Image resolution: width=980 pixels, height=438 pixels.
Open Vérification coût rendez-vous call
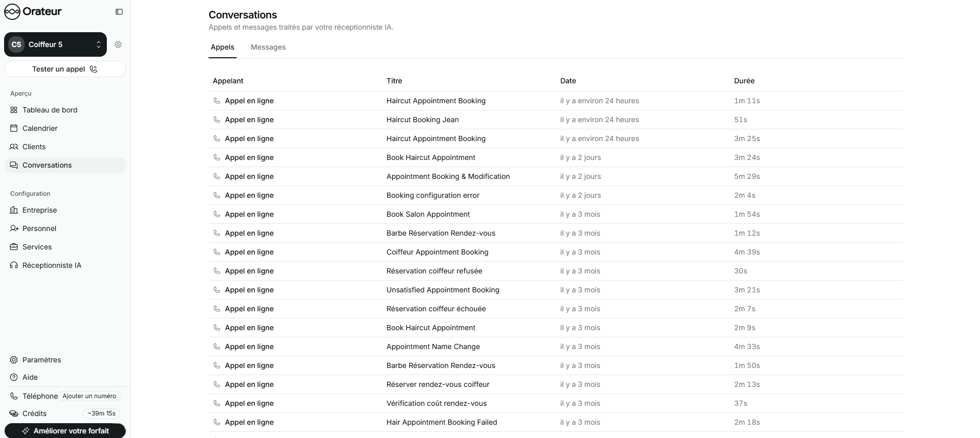[x=556, y=403]
